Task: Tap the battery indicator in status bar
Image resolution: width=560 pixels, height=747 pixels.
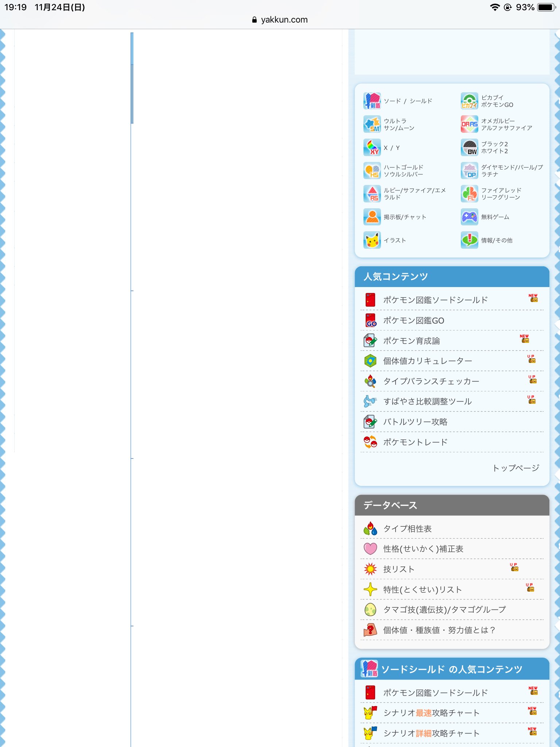Action: pyautogui.click(x=547, y=7)
